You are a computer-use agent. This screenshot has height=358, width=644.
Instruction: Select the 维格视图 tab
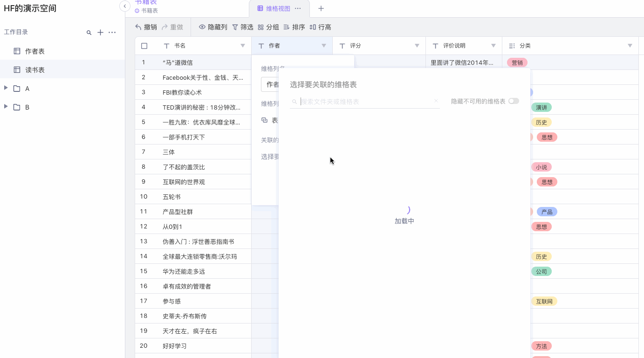pos(278,8)
